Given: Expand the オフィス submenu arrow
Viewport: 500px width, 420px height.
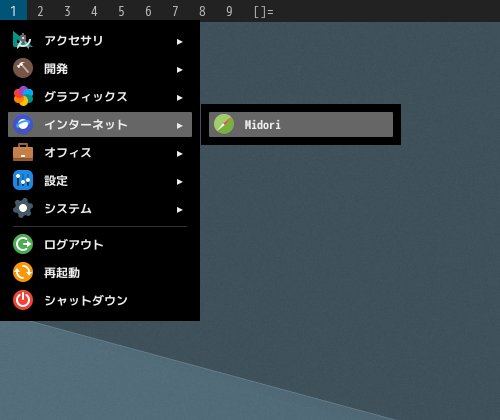Looking at the screenshot, I should (x=180, y=154).
